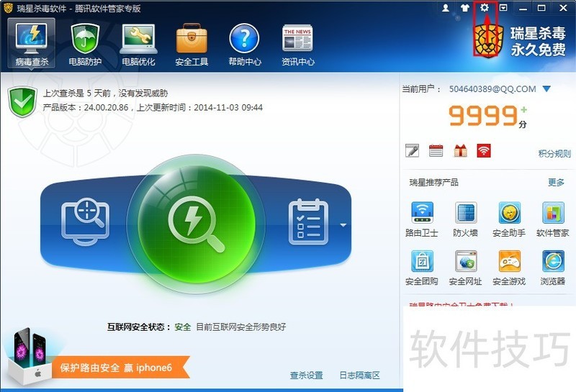Launch 浏览器 browser product

pos(553,268)
